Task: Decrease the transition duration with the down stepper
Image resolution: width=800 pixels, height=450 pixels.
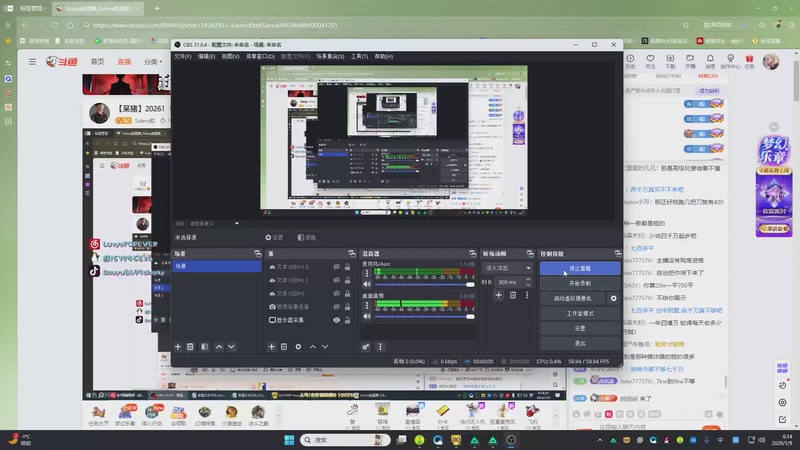Action: [x=528, y=285]
